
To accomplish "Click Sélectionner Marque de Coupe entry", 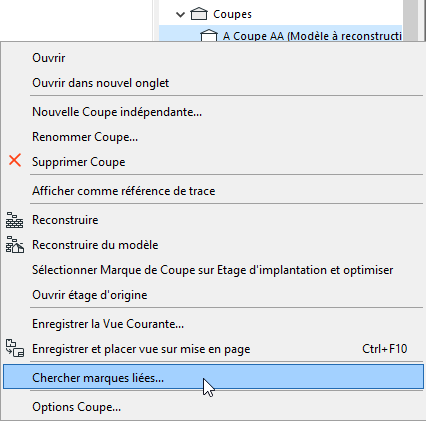I will tap(213, 270).
